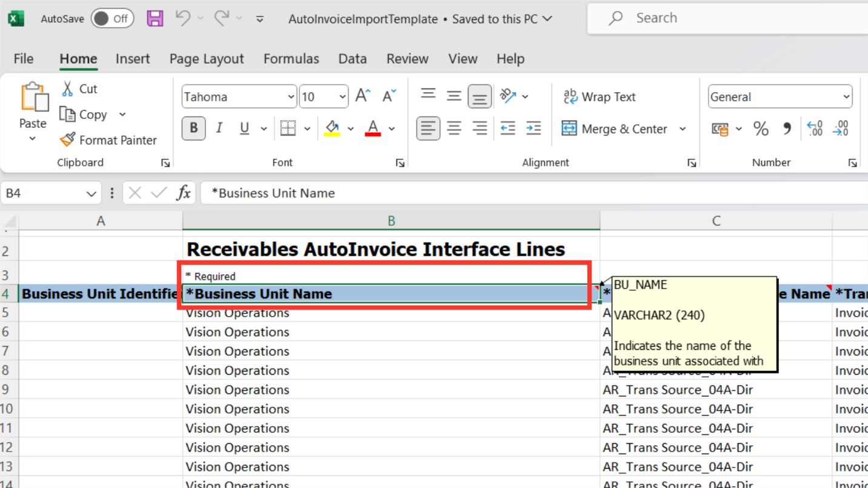The image size is (868, 488).
Task: Click the Save icon in title bar
Action: tap(155, 19)
